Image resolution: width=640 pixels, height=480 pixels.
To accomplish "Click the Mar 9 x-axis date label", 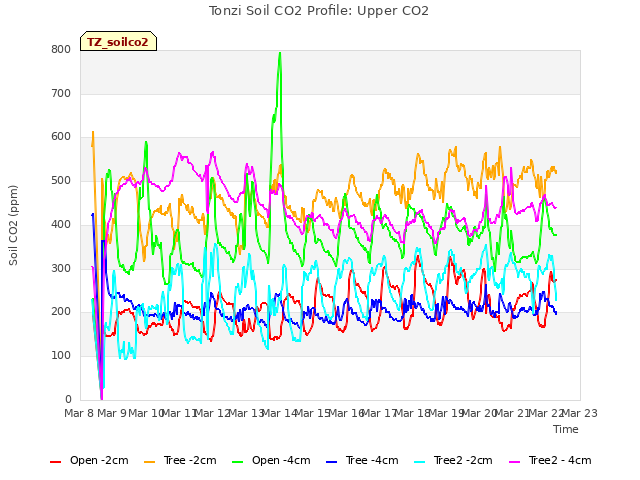I will coord(112,413).
